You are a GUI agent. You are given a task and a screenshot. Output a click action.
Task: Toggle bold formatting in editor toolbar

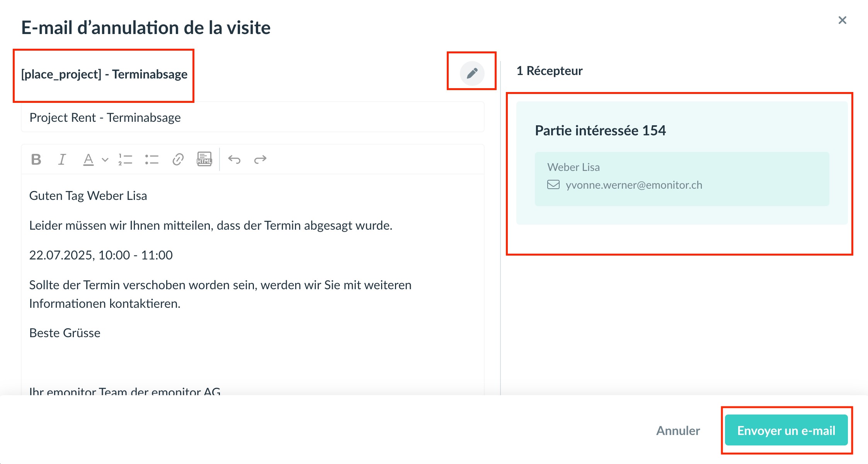[x=36, y=159]
